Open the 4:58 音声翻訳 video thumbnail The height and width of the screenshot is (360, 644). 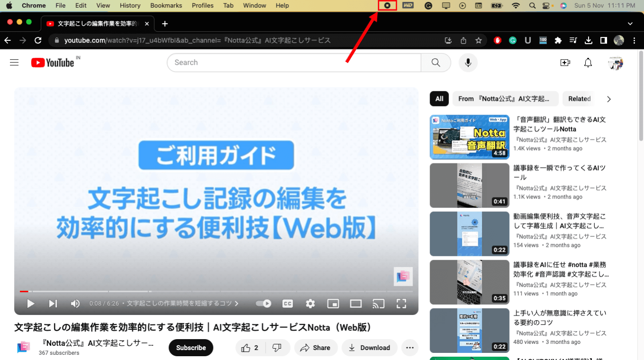pos(470,137)
